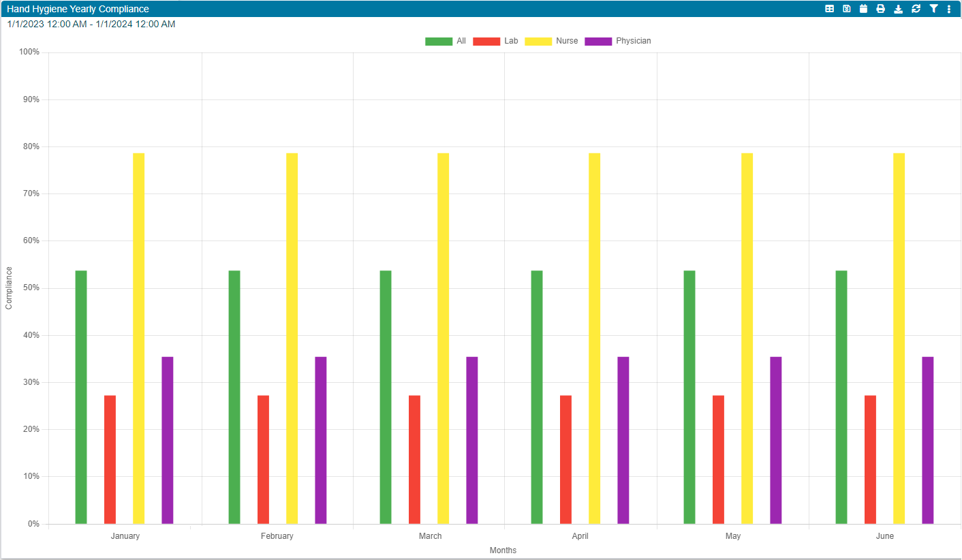Image resolution: width=962 pixels, height=560 pixels.
Task: Save the compliance report
Action: (x=846, y=9)
